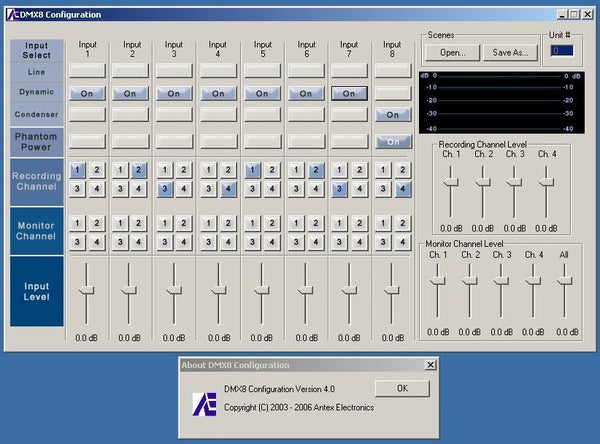Turn off Phantom Power for Input 8
Image resolution: width=600 pixels, height=444 pixels.
point(393,141)
